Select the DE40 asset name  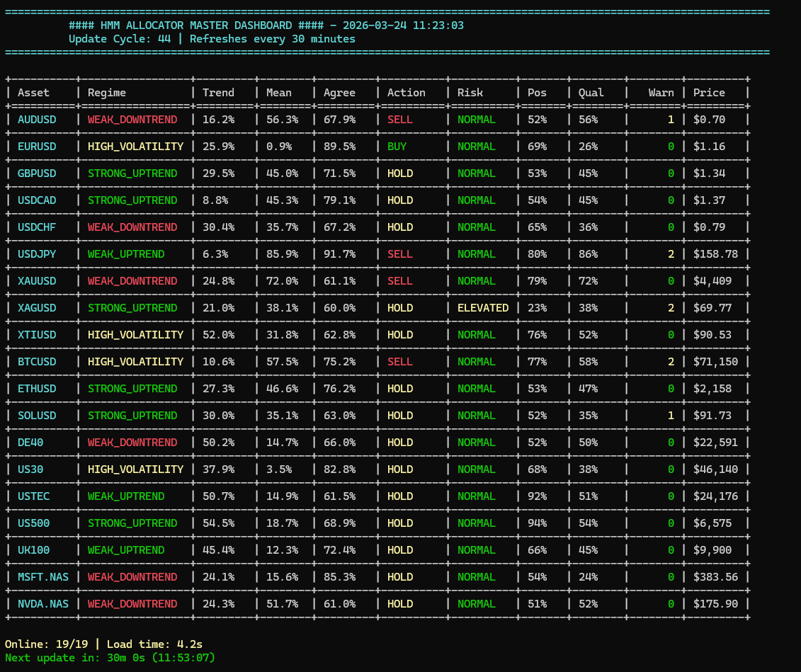(30, 442)
